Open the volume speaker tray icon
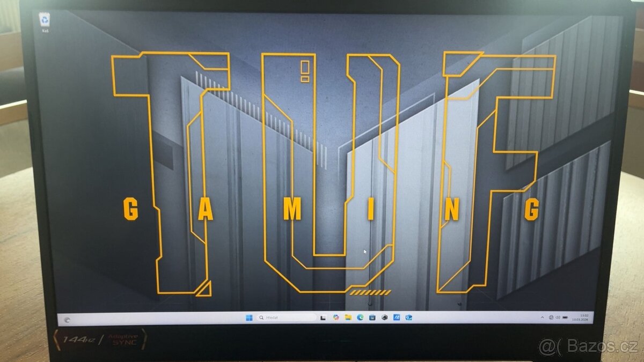 pyautogui.click(x=558, y=317)
